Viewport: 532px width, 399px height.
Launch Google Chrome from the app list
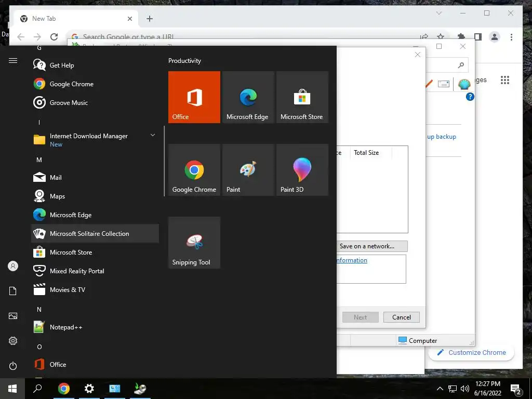[x=95, y=84]
